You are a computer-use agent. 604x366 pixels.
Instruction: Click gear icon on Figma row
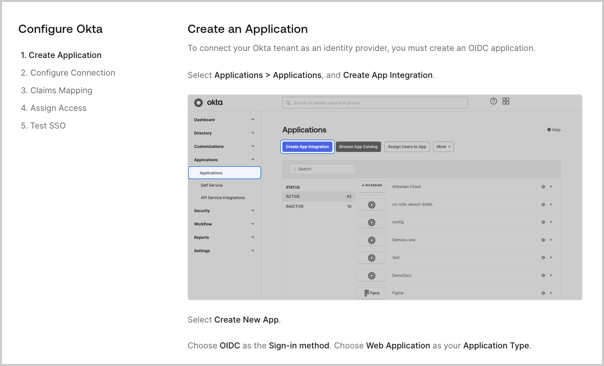[543, 293]
